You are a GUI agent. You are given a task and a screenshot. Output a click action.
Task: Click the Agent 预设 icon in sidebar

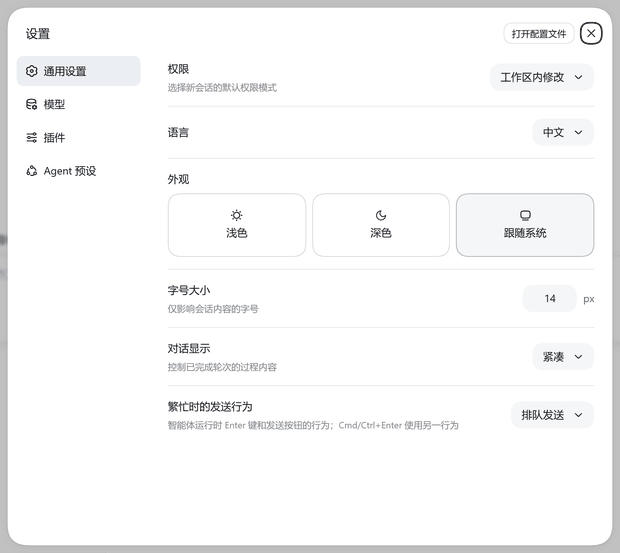pyautogui.click(x=32, y=171)
